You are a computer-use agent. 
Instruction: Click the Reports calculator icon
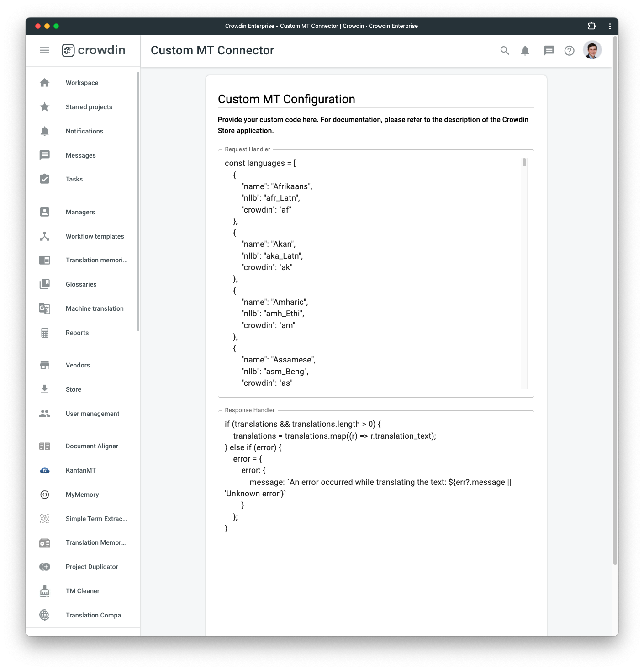pyautogui.click(x=45, y=333)
